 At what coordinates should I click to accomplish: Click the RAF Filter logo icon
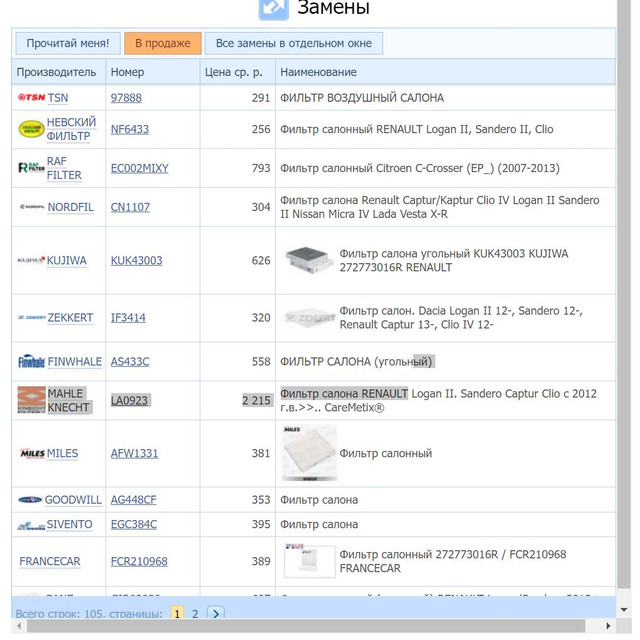click(x=31, y=168)
